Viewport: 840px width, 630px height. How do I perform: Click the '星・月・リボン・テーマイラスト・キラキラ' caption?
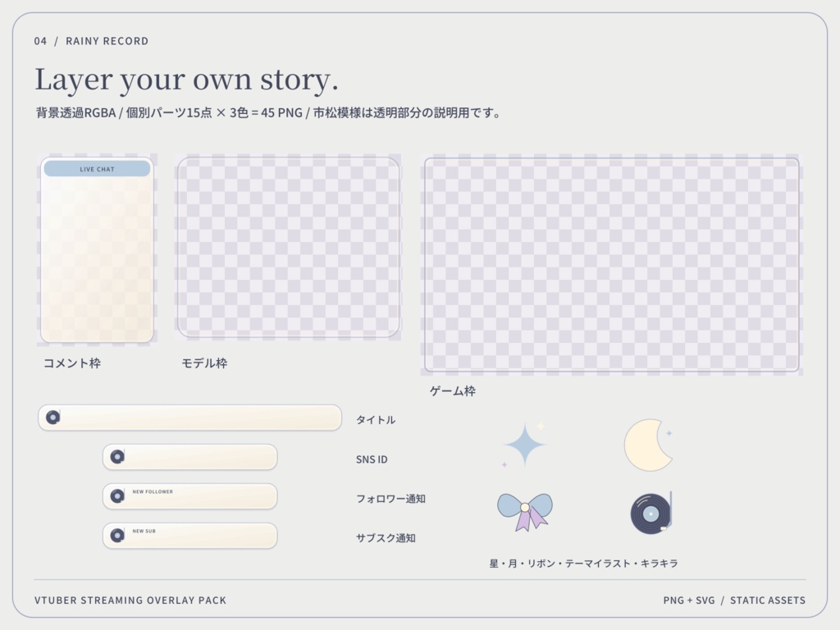tap(584, 563)
